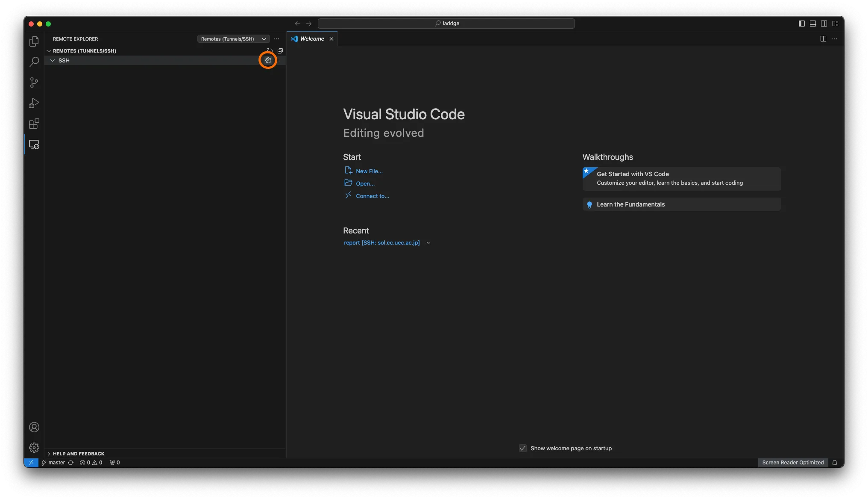Screen dimensions: 868x499
Task: Open the Explorer view in activity bar
Action: click(34, 41)
